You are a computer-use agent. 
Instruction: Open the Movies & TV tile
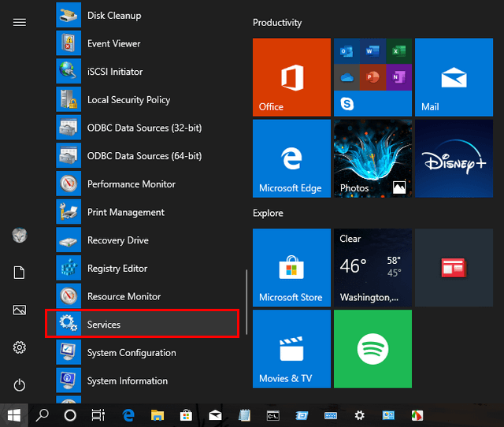click(291, 349)
